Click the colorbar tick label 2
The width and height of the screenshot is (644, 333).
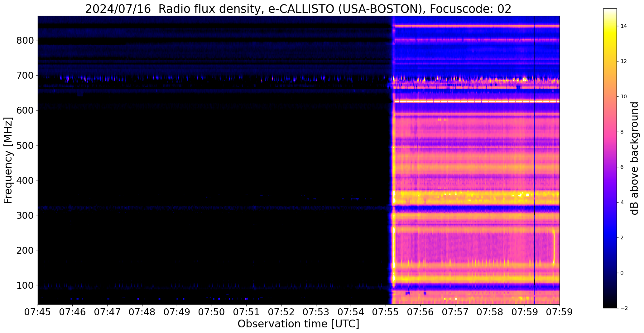622,238
